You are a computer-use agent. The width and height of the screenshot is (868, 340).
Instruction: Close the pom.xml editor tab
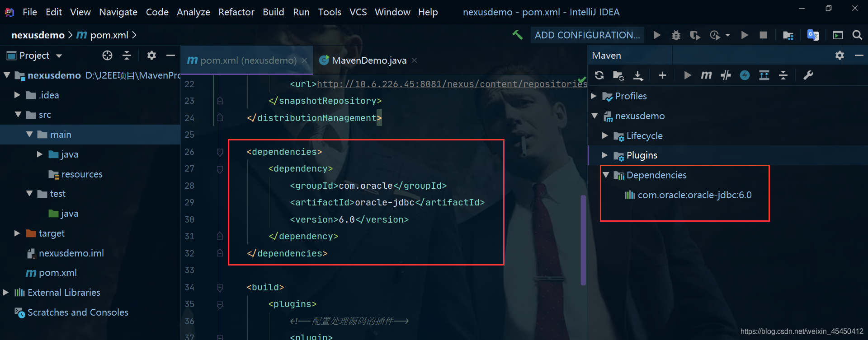(x=305, y=61)
